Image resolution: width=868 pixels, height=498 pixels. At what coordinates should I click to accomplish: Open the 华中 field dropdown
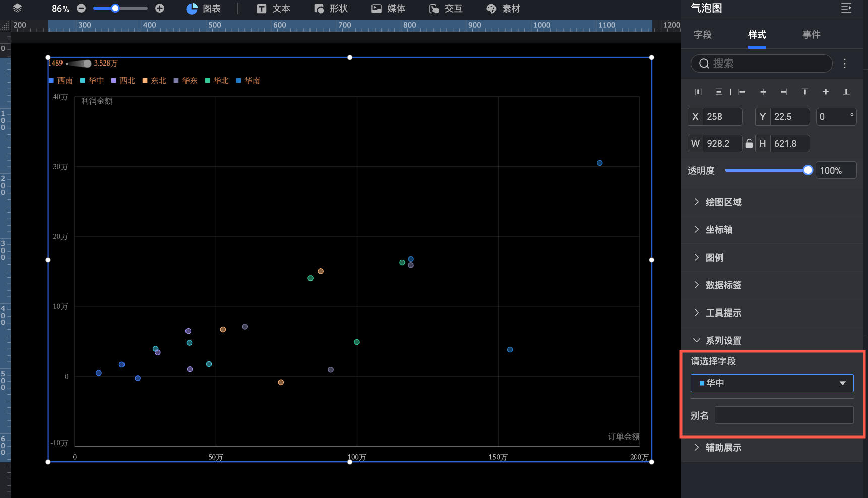[772, 383]
